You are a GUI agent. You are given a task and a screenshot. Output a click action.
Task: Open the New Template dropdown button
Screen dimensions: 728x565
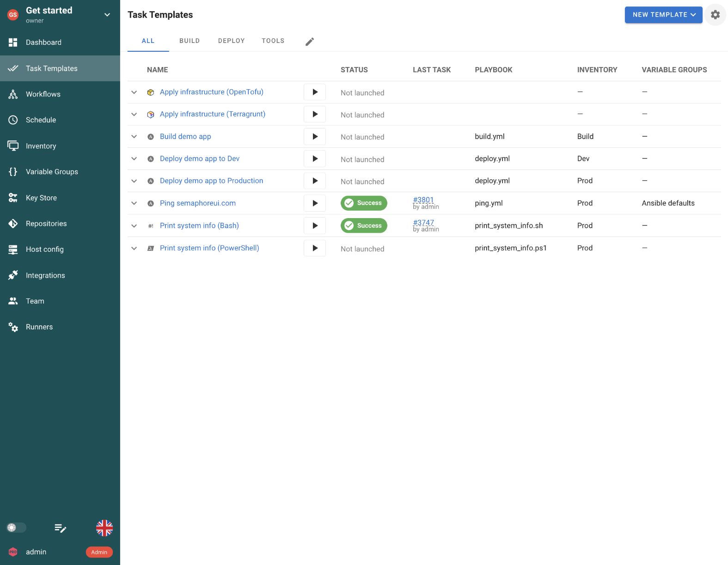pos(663,15)
